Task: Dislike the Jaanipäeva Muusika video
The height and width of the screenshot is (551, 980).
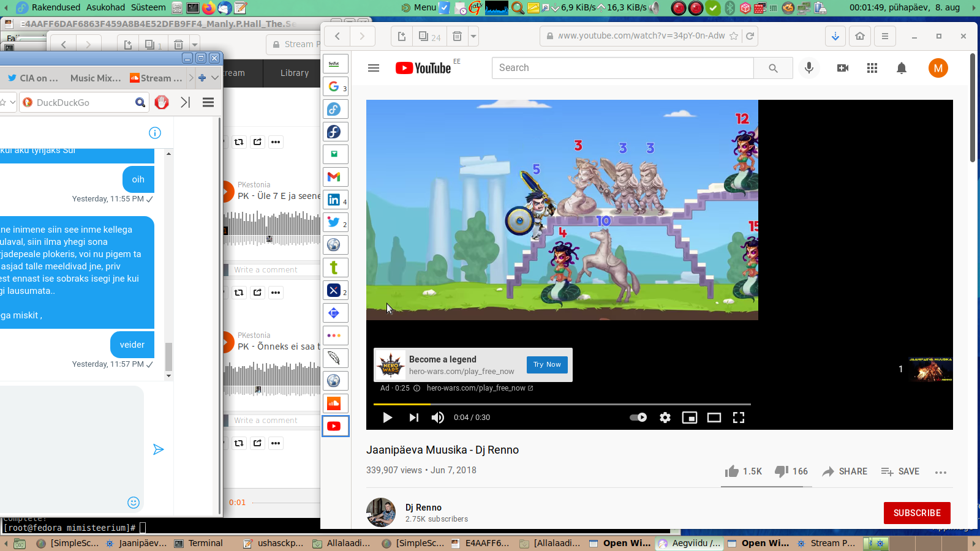Action: click(791, 471)
